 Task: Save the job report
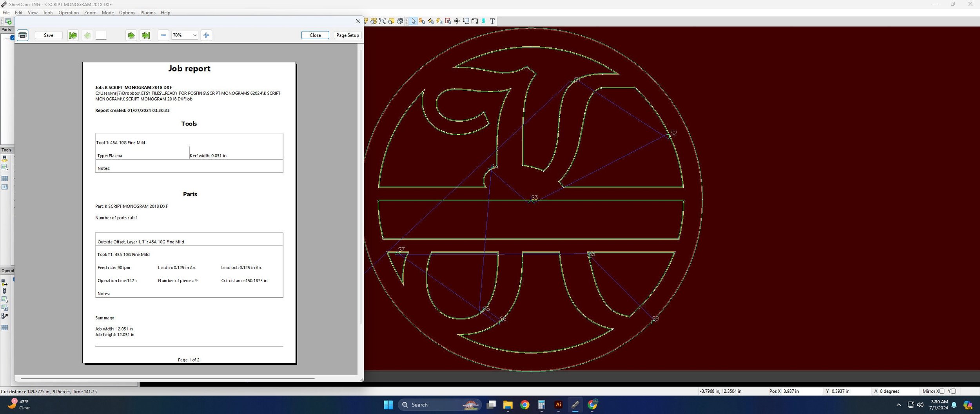point(49,35)
